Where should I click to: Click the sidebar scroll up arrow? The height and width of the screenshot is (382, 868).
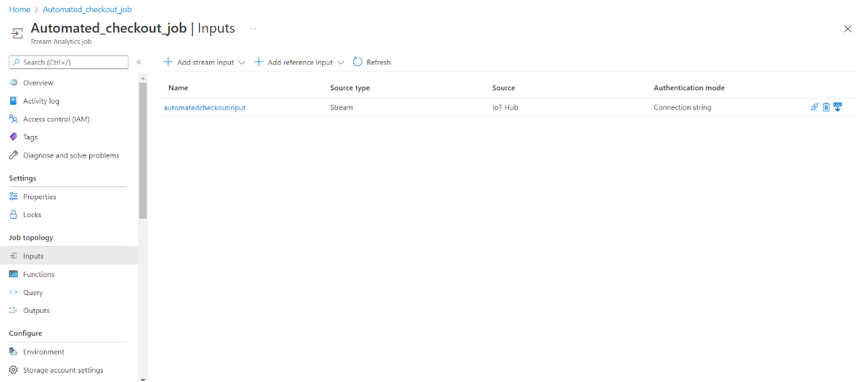point(143,78)
